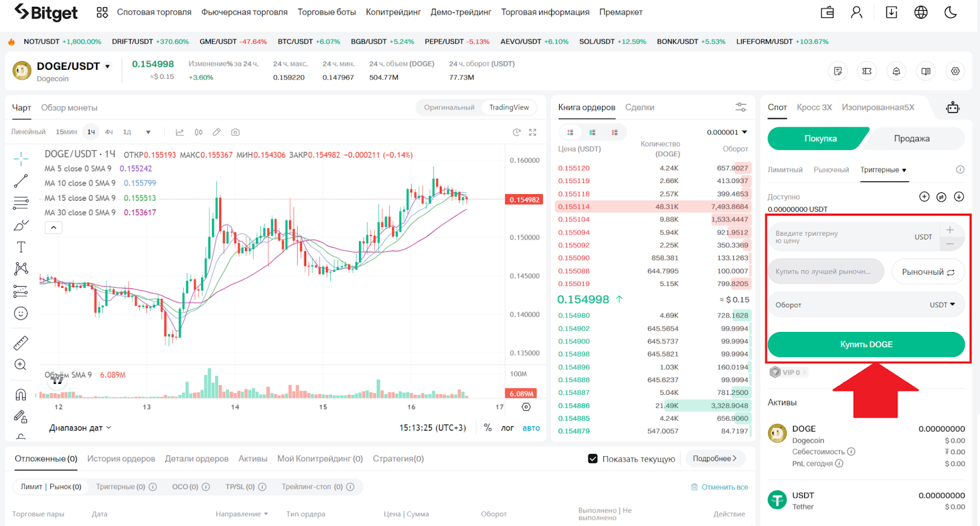Click the BTC/USDT ticker item
The width and height of the screenshot is (980, 526).
[309, 42]
